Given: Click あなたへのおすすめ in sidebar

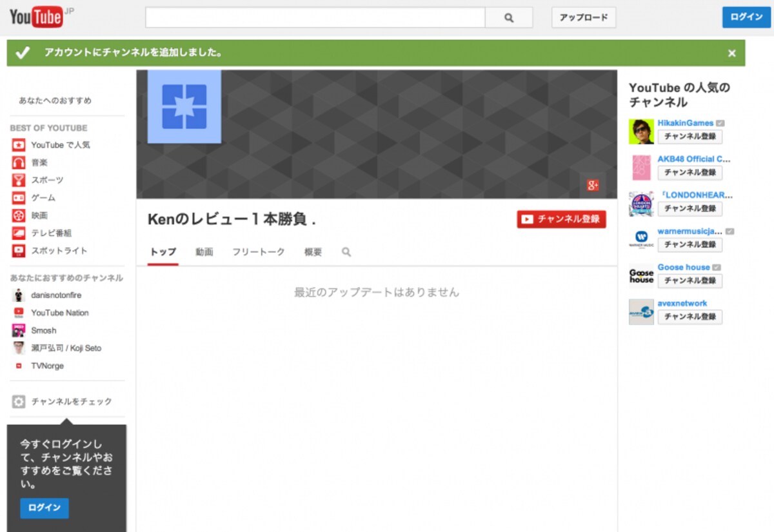Looking at the screenshot, I should [55, 101].
